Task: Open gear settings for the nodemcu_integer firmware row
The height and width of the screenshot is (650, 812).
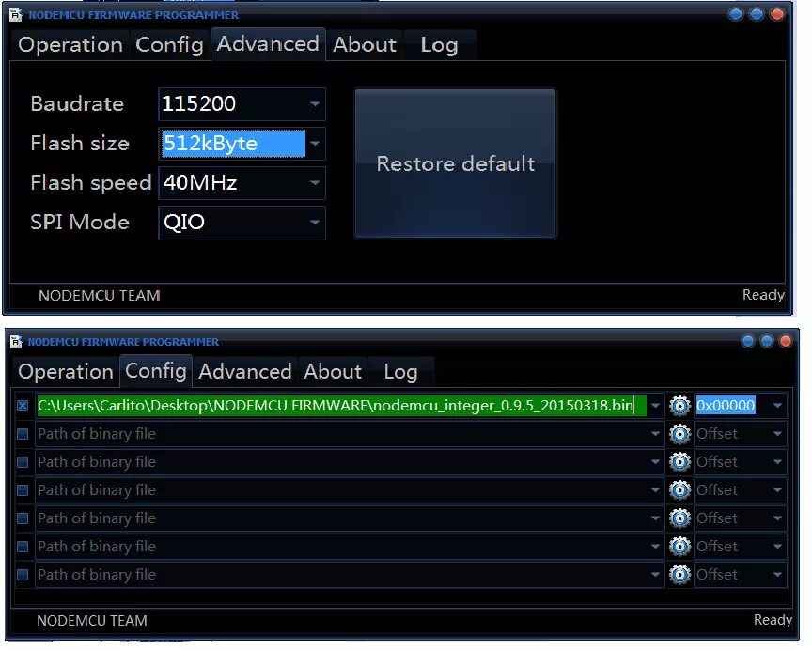Action: coord(679,405)
